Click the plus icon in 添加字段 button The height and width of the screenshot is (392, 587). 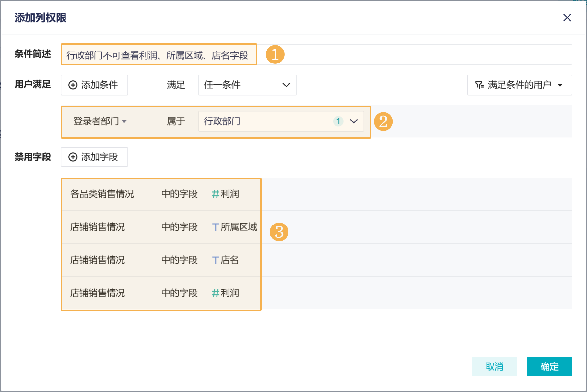pyautogui.click(x=73, y=157)
